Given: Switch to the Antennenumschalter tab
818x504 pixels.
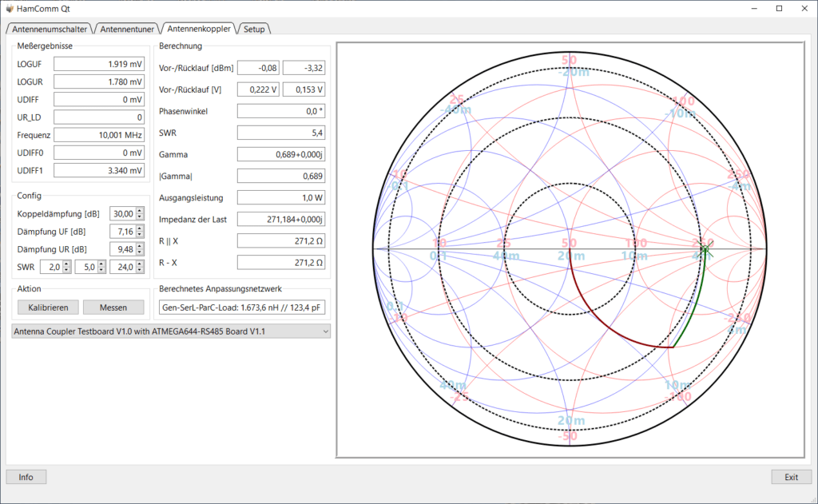Looking at the screenshot, I should pos(50,30).
